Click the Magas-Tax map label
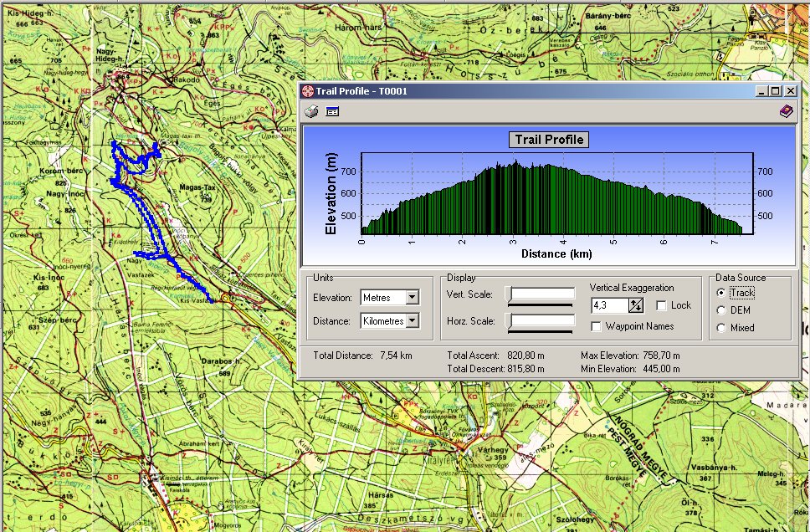This screenshot has width=810, height=532. [197, 187]
